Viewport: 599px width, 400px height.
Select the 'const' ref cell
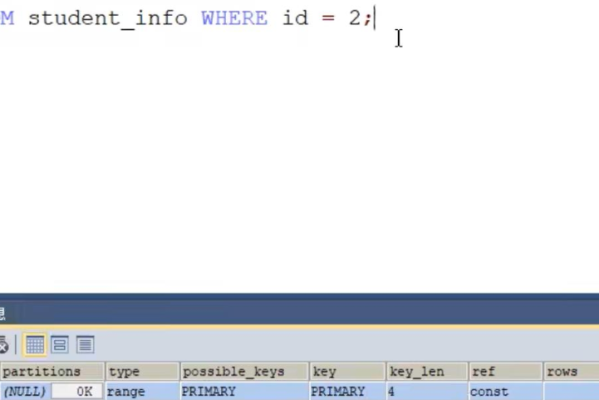(505, 391)
